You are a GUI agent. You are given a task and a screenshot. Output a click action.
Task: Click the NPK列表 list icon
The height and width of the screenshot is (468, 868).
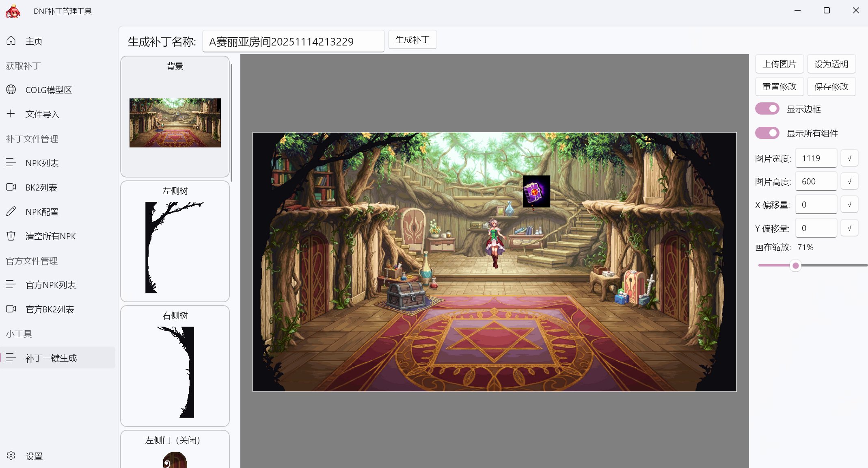[x=11, y=162]
